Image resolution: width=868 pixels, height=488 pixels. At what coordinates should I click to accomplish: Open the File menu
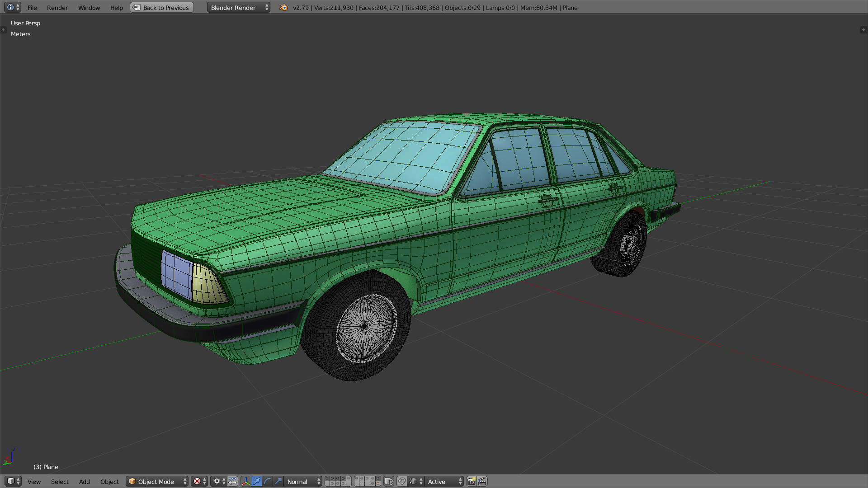click(x=32, y=8)
